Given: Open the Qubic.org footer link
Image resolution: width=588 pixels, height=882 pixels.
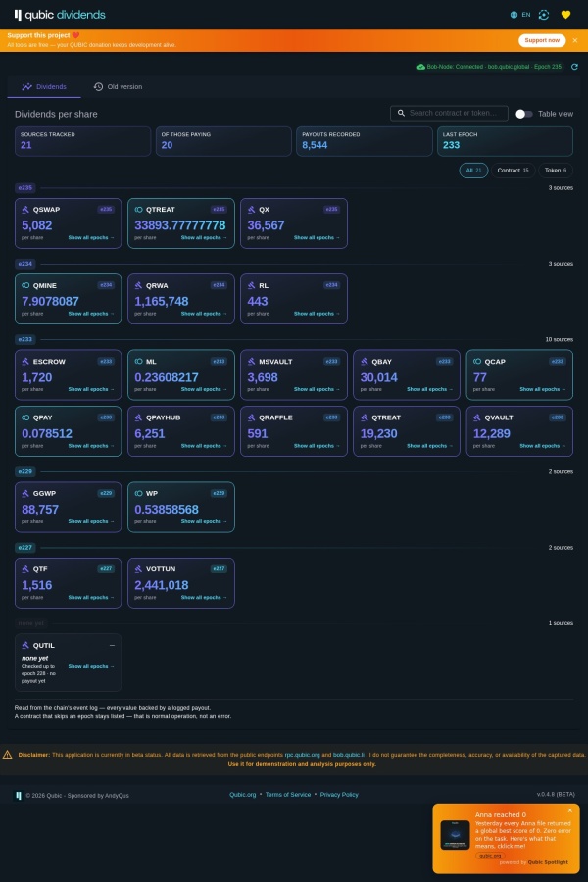Looking at the screenshot, I should tap(242, 795).
